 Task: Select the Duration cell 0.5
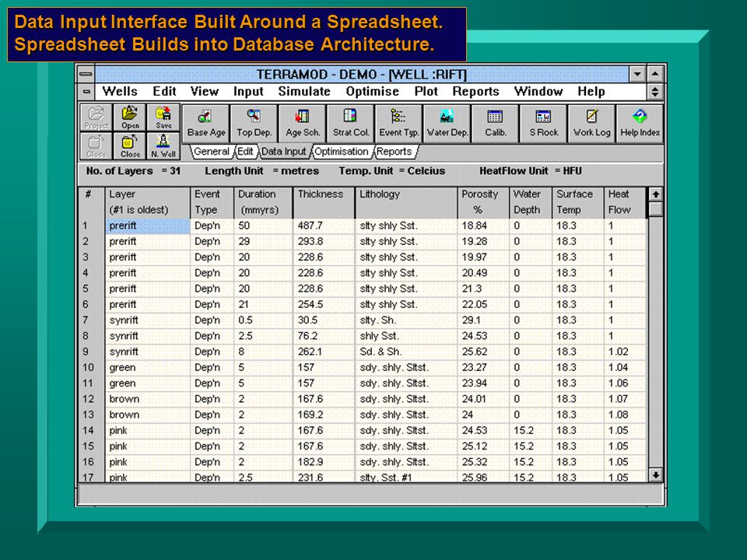264,320
